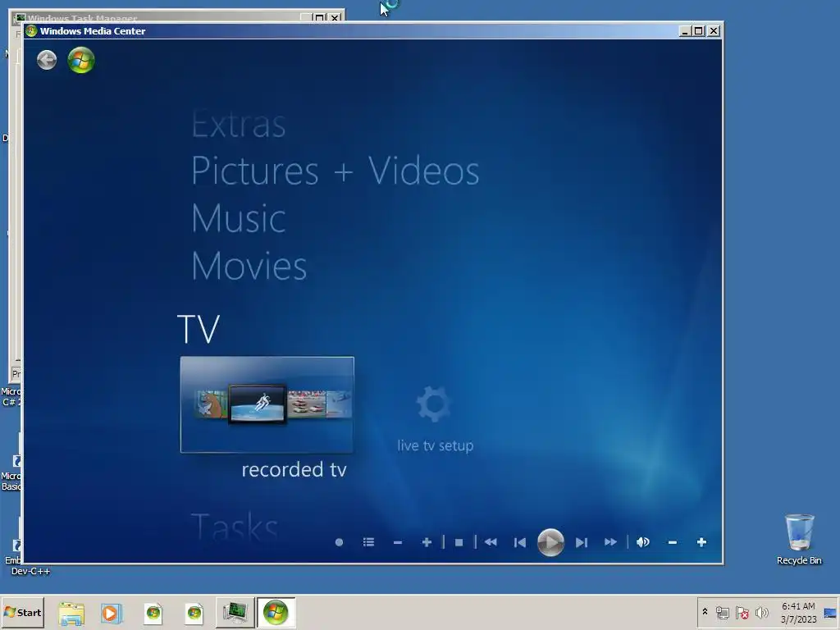Skip back with previous track button
Image resolution: width=840 pixels, height=630 pixels.
519,542
